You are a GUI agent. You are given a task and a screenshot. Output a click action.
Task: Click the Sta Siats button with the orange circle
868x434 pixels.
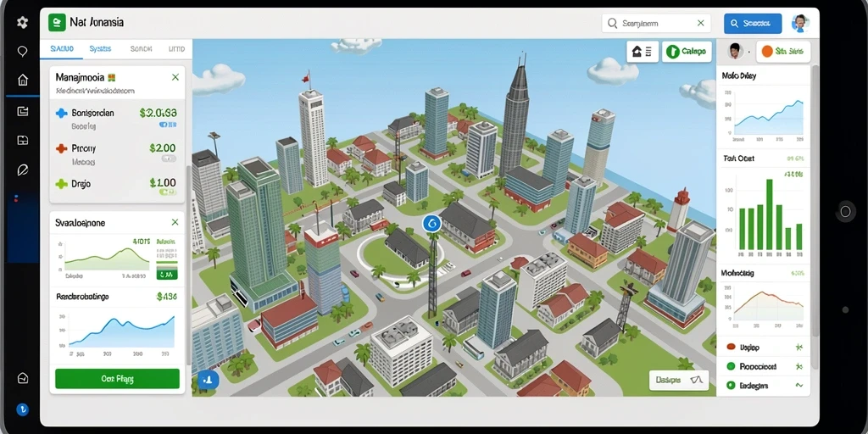click(782, 52)
